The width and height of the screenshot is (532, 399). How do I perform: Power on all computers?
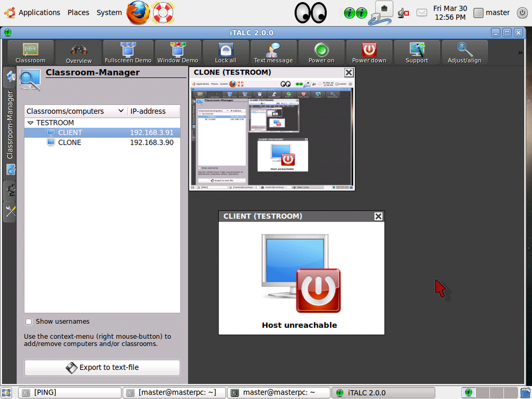coord(321,53)
